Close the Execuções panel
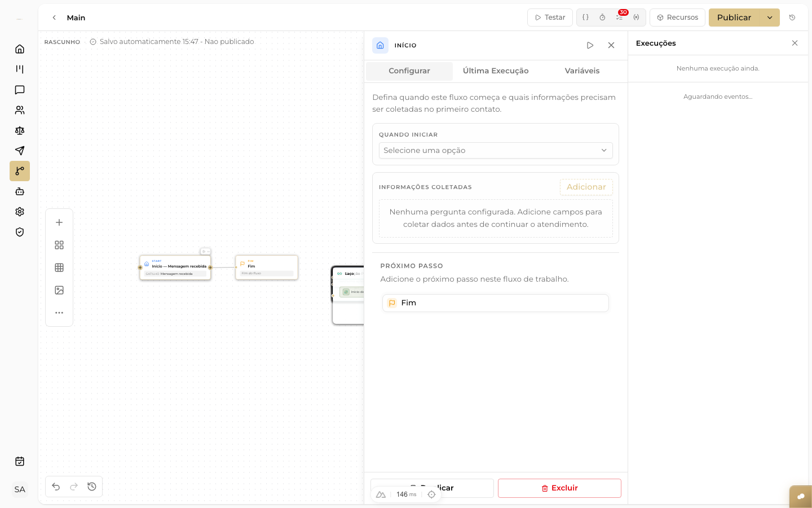The image size is (812, 508). (795, 43)
